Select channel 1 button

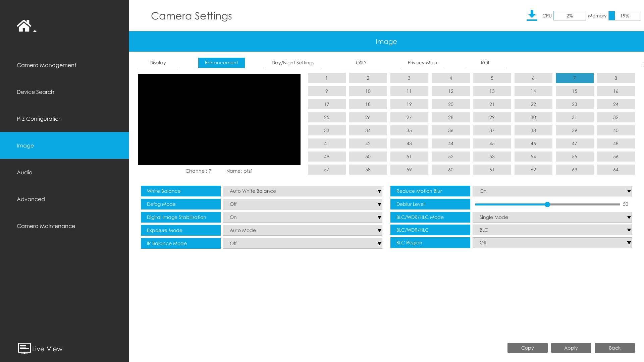(x=326, y=78)
